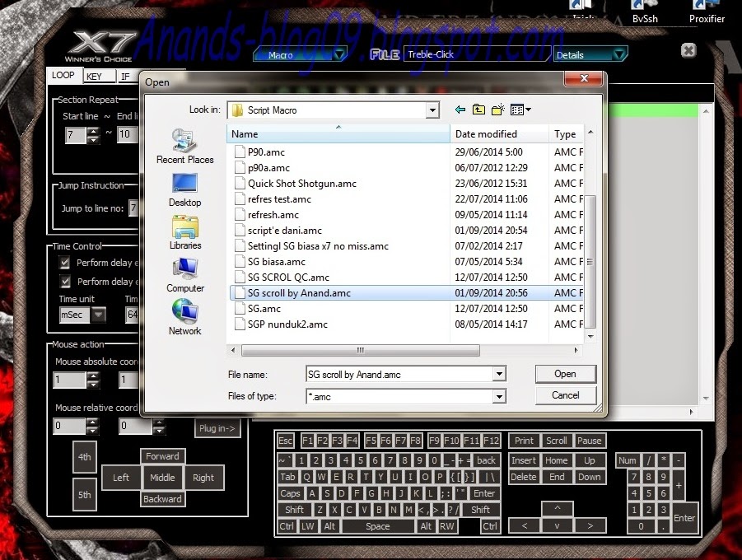Click the Back navigation arrow in Open dialog
This screenshot has width=742, height=560.
coord(460,109)
